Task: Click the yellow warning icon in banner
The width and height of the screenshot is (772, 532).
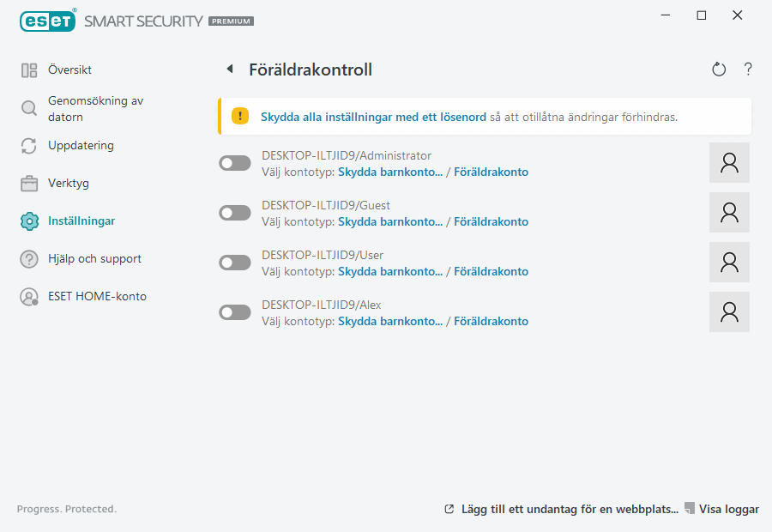Action: click(x=240, y=116)
